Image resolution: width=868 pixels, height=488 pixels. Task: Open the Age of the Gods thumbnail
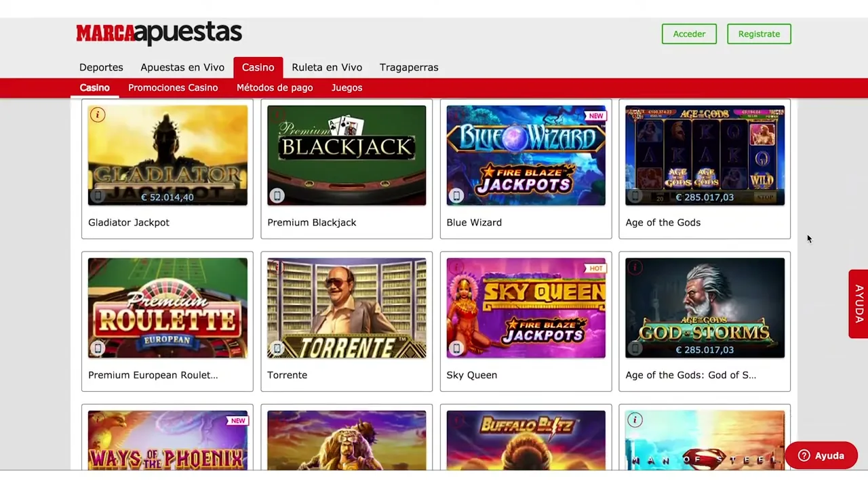click(x=705, y=155)
